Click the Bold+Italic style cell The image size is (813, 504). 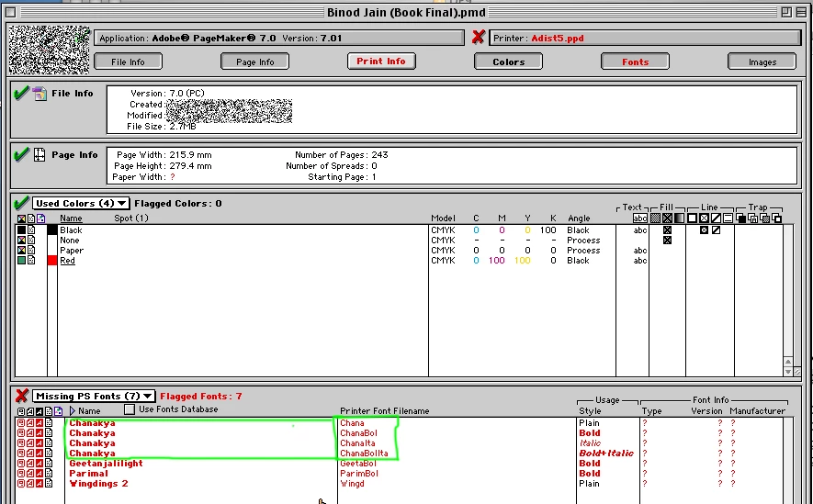606,454
